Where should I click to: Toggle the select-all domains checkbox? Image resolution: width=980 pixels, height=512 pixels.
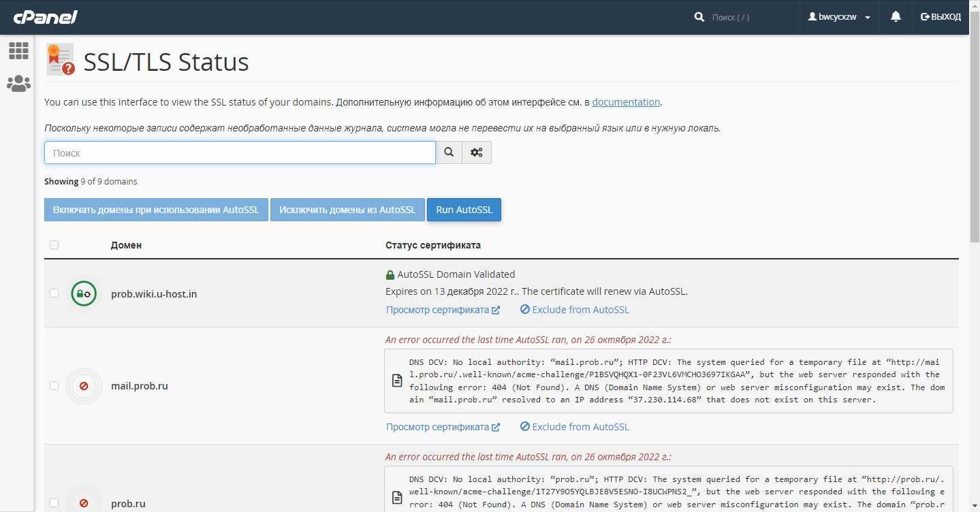click(54, 245)
